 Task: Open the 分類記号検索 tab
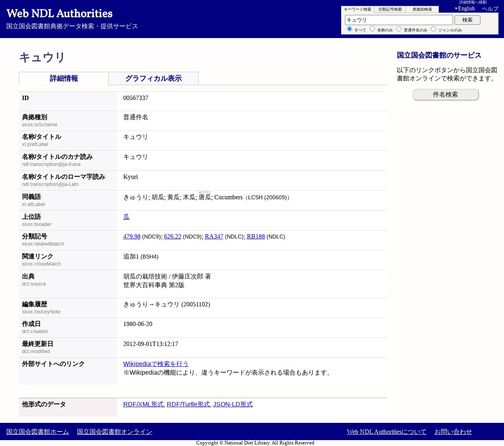click(x=390, y=9)
